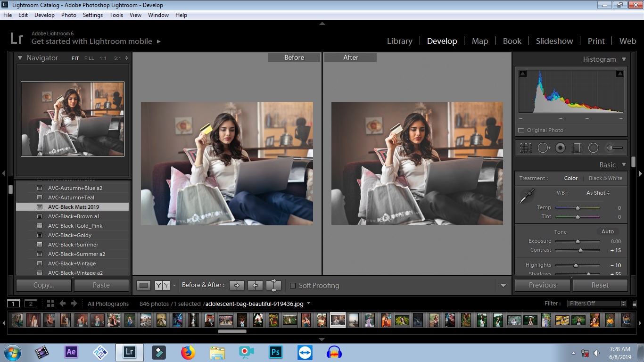This screenshot has height=362, width=644.
Task: Set treatment to Black & White
Action: point(605,178)
